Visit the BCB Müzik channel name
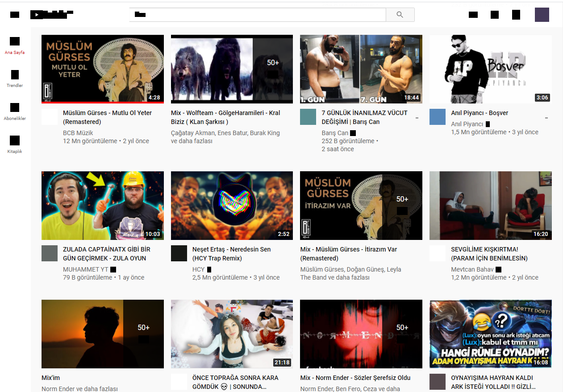 pyautogui.click(x=78, y=133)
